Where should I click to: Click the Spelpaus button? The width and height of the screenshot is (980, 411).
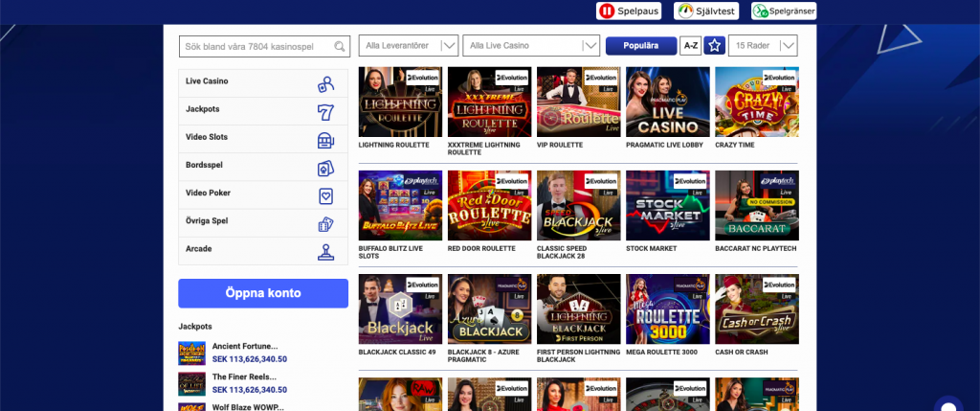(629, 11)
